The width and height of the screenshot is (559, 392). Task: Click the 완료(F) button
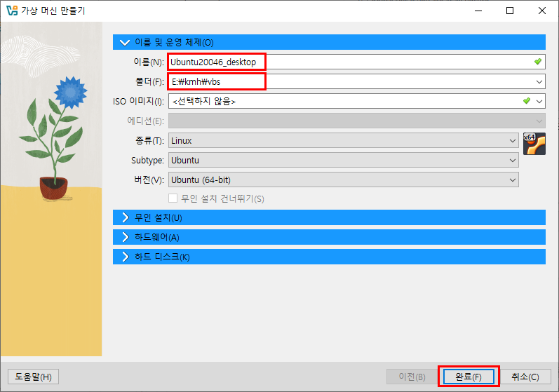[469, 377]
